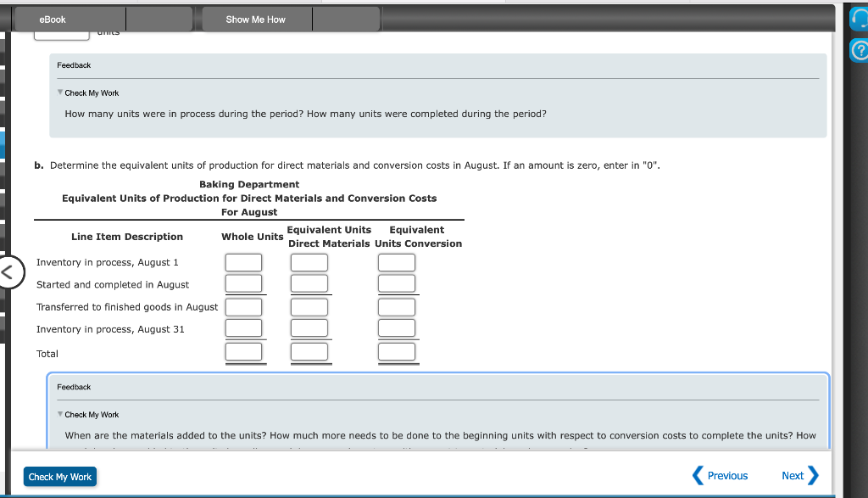Click Whole Units field for Inventory August 1
868x498 pixels.
(x=243, y=262)
